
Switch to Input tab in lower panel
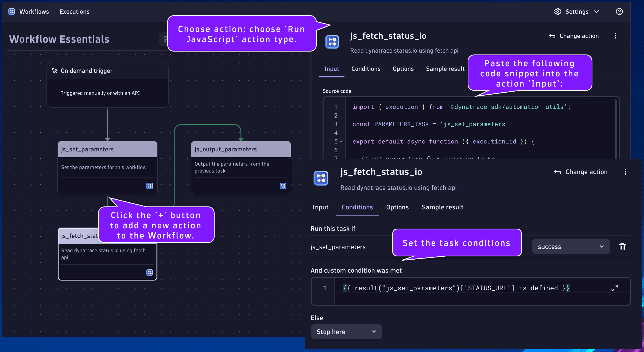[320, 207]
